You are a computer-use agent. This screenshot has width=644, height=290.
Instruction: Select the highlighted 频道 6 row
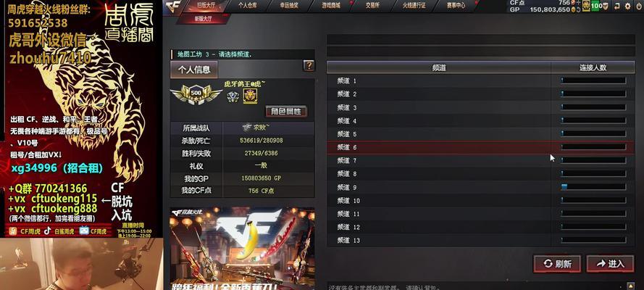click(480, 147)
